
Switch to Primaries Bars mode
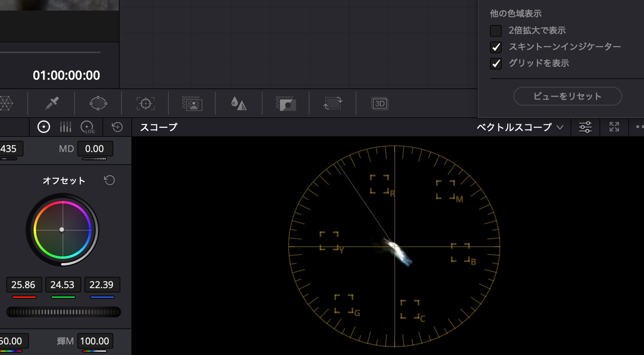pyautogui.click(x=65, y=127)
